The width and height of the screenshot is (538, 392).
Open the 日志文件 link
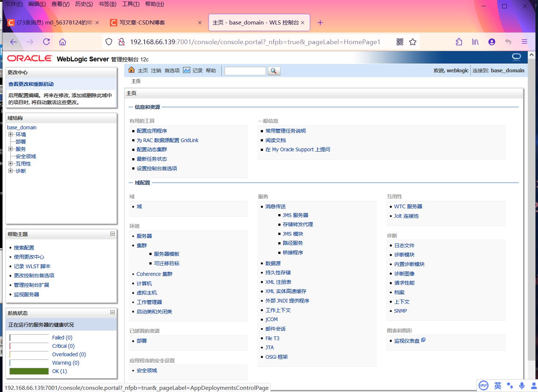coord(404,246)
